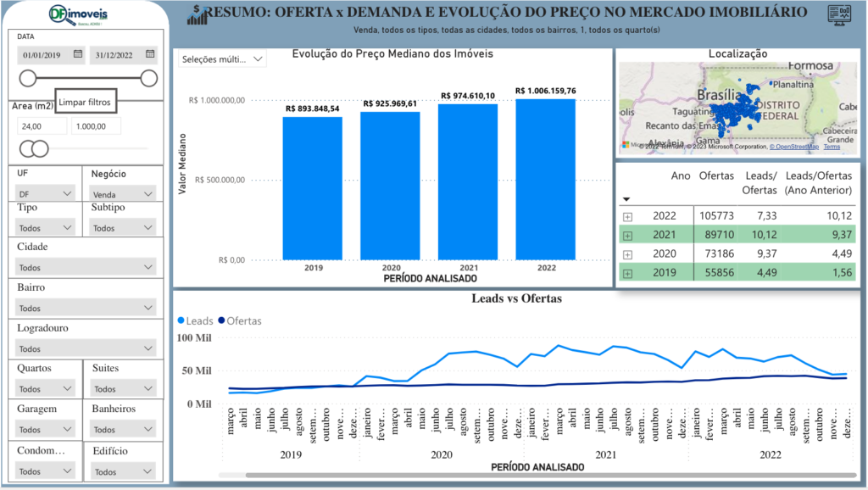
Task: Click the minimum area input field 24,00
Action: [41, 125]
